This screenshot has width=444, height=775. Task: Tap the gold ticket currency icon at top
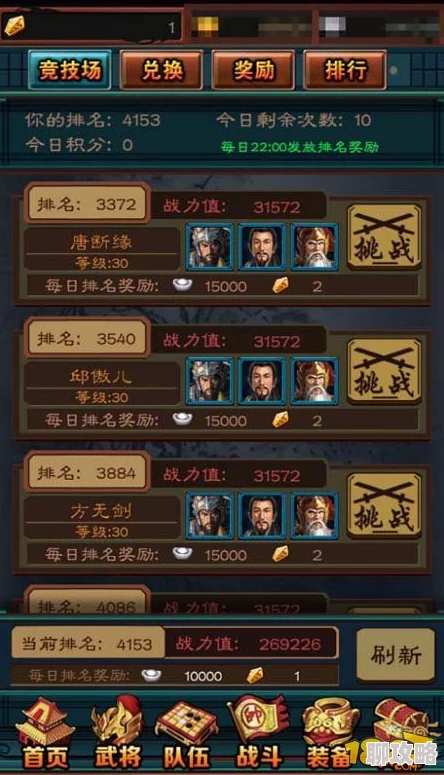coord(15,26)
